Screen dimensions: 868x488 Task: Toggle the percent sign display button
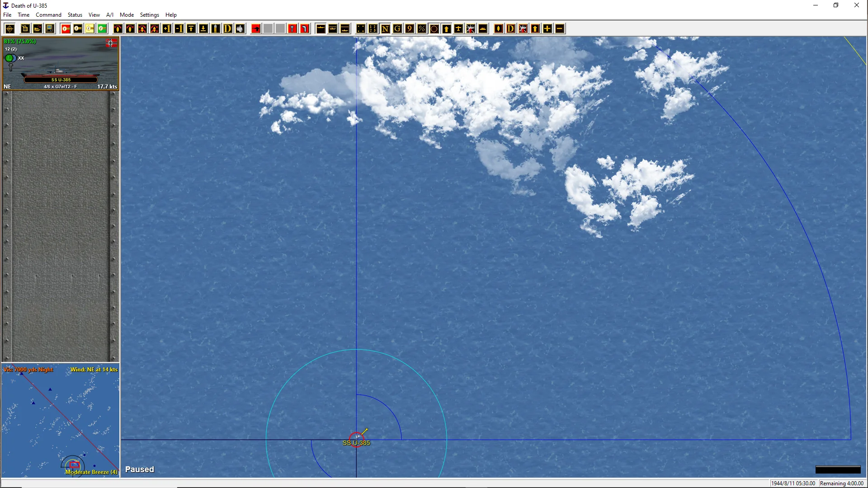point(422,29)
